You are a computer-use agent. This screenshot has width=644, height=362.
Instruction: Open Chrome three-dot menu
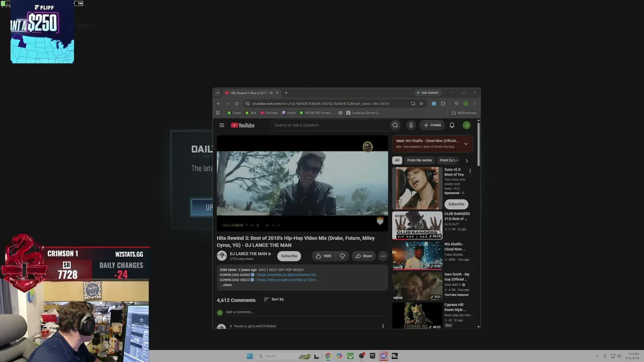474,104
